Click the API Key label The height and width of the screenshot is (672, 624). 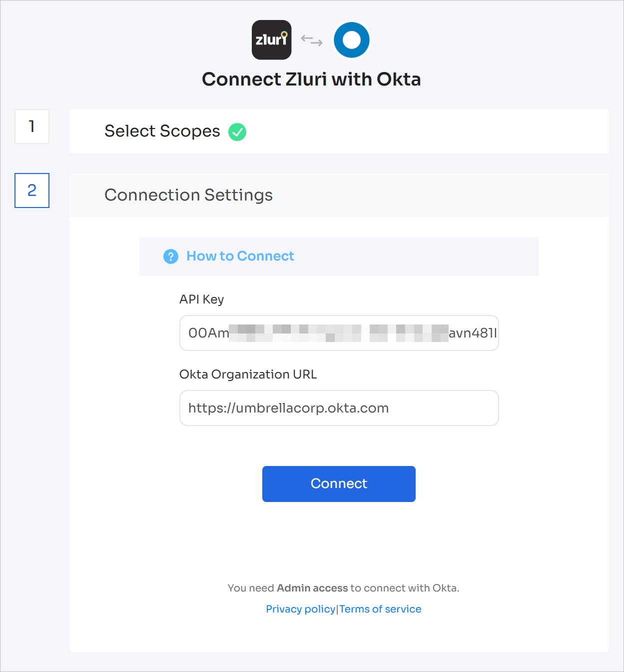(201, 299)
